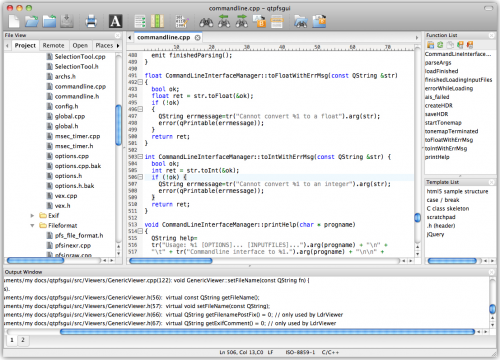Create a new file from toolbar
Image resolution: width=500 pixels, height=360 pixels.
pyautogui.click(x=14, y=21)
